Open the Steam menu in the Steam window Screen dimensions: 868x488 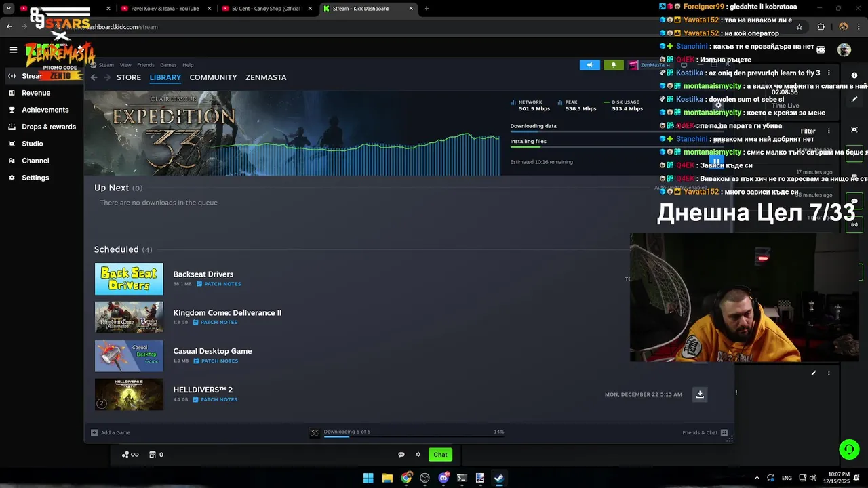[x=106, y=65]
